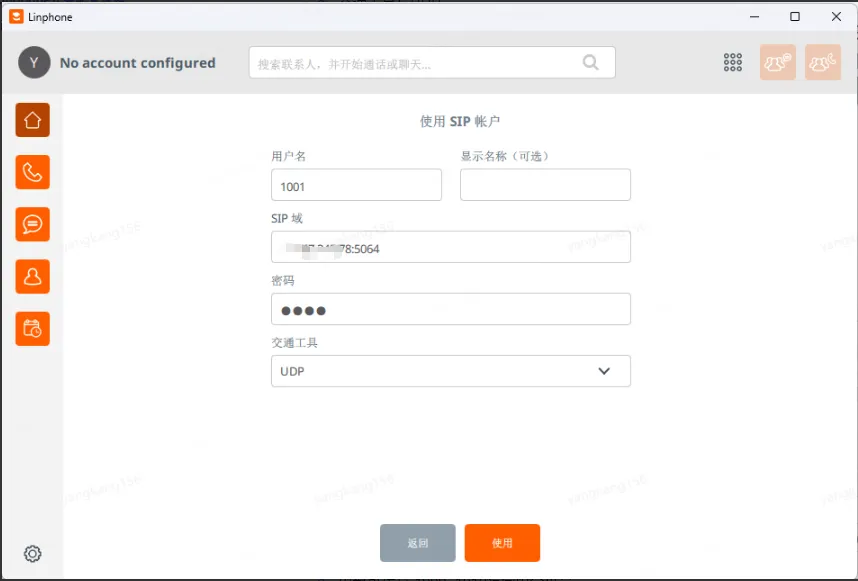Open the Meetings calendar panel

tap(32, 329)
